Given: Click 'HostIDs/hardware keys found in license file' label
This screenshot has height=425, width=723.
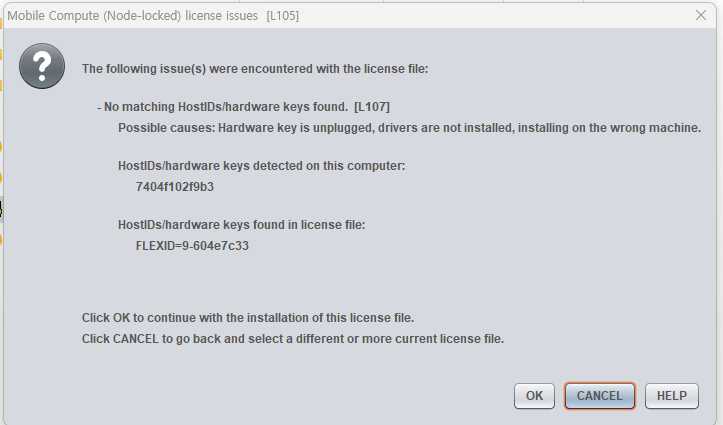Looking at the screenshot, I should click(241, 225).
